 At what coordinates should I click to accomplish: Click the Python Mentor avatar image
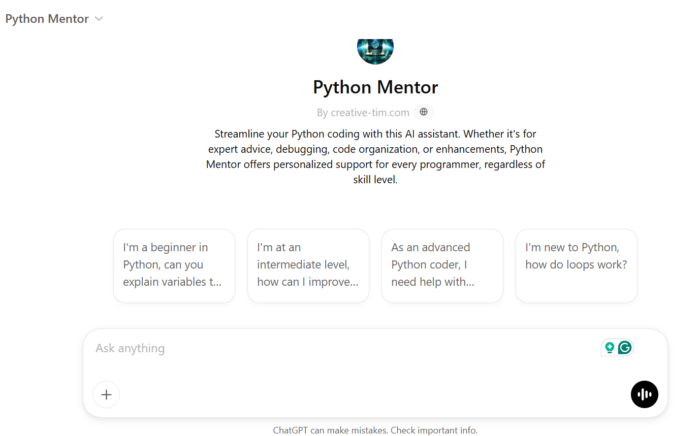(375, 50)
